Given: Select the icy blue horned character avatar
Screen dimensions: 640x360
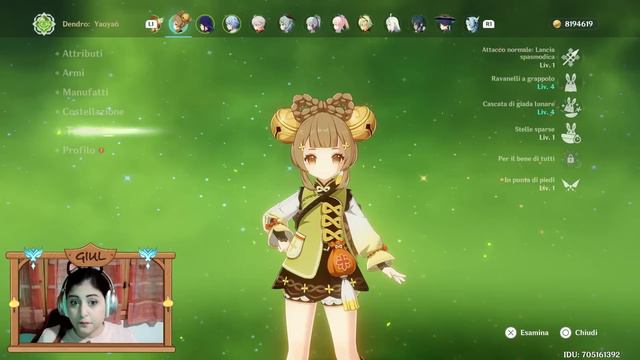Looking at the screenshot, I should tap(472, 24).
